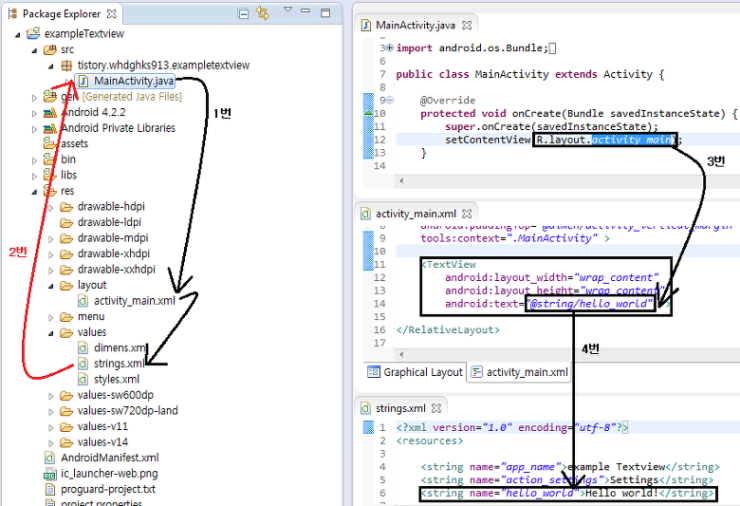Select ic_launcher-web.png file

(x=109, y=473)
